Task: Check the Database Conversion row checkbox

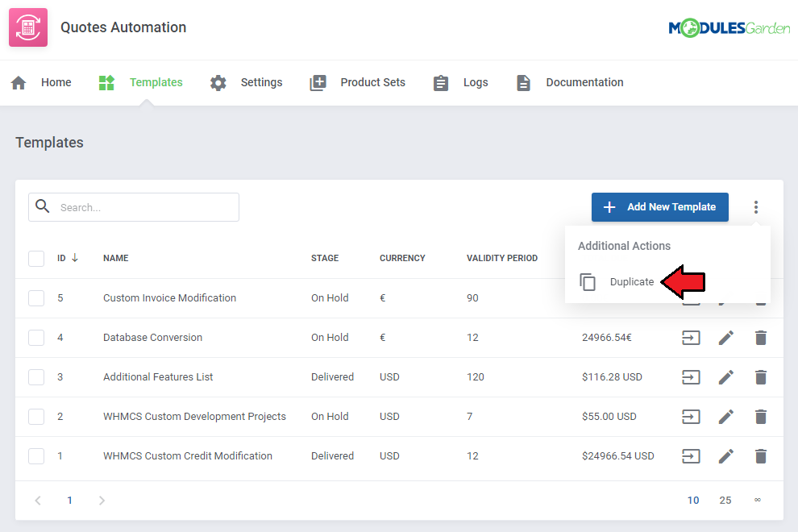Action: [x=36, y=338]
